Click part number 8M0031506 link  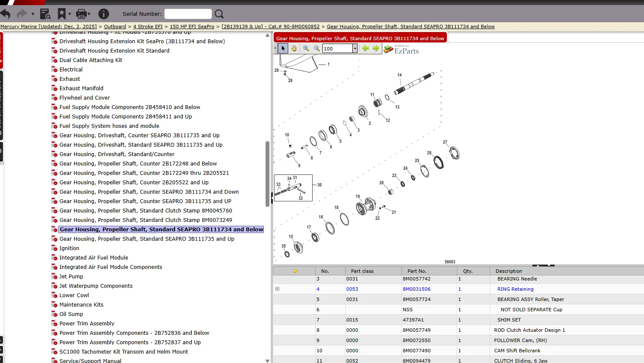pyautogui.click(x=417, y=289)
